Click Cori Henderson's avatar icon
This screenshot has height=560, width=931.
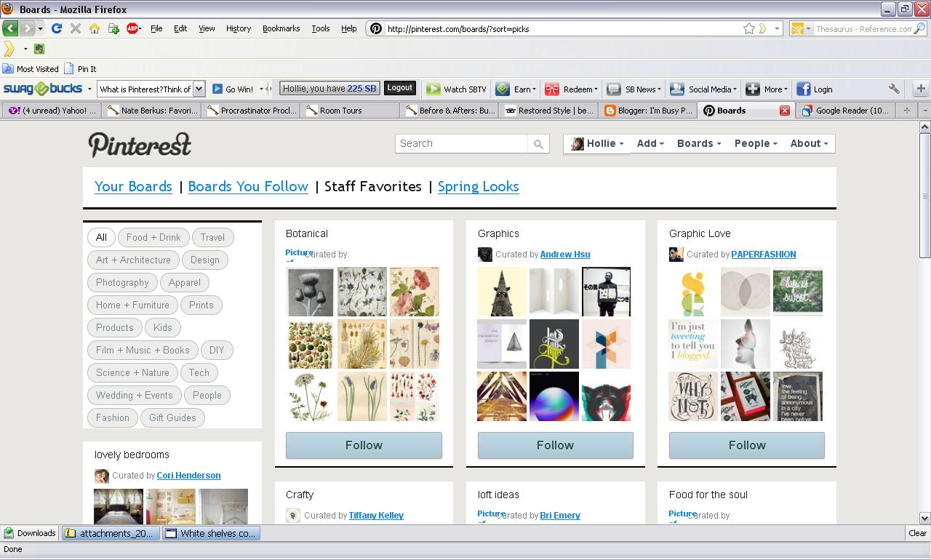[x=101, y=476]
